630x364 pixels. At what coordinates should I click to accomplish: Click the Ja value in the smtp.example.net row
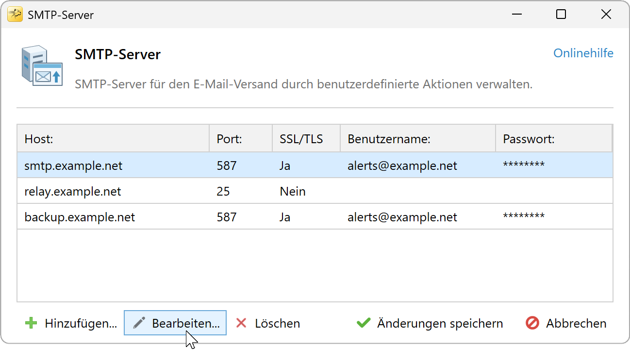285,165
